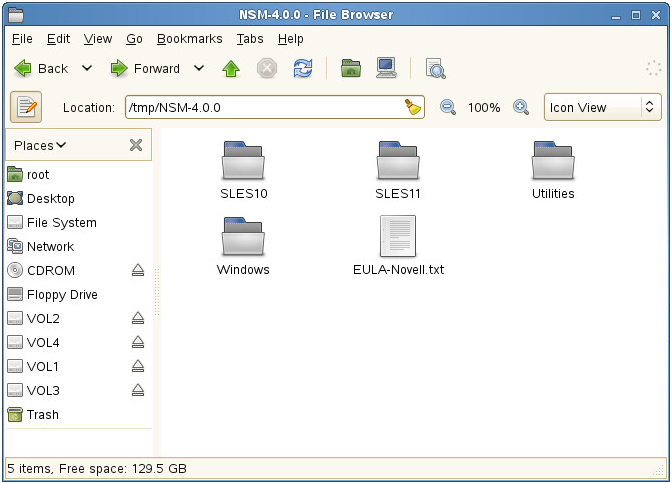Open the Icon View mode dropdown

pyautogui.click(x=603, y=107)
